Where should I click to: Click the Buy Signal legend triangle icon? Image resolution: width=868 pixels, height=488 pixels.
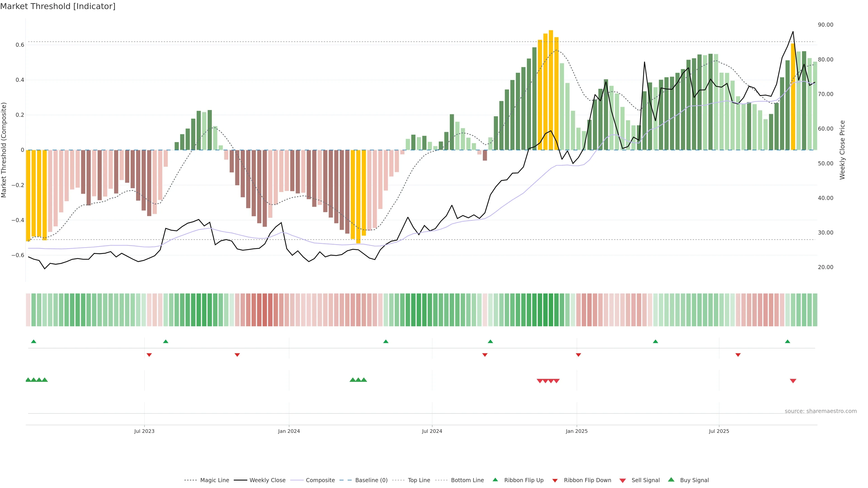coord(671,480)
